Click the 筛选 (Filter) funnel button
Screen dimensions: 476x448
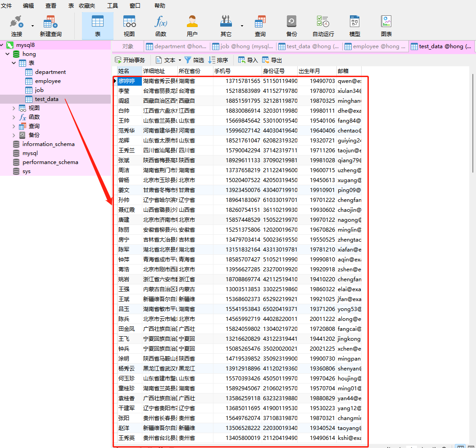(x=194, y=60)
